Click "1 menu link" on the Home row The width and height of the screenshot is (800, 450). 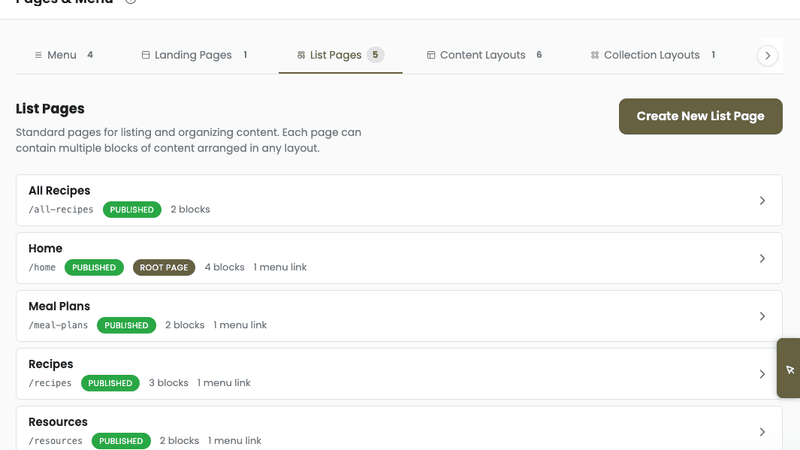click(280, 267)
